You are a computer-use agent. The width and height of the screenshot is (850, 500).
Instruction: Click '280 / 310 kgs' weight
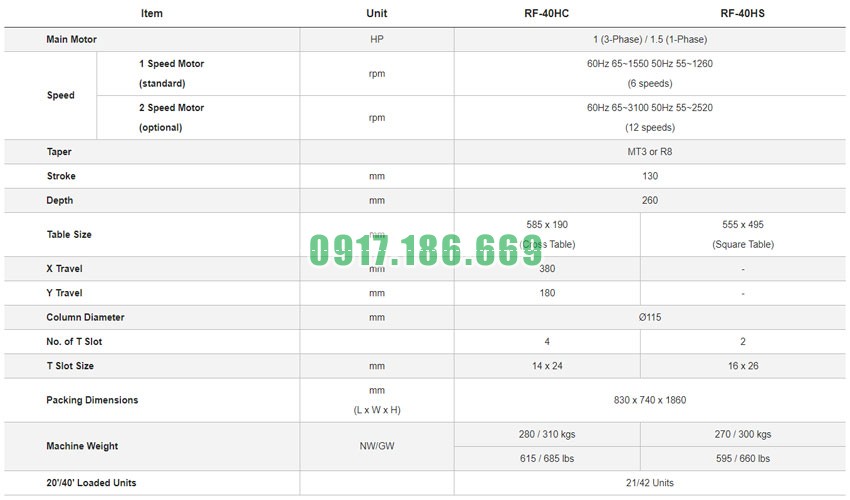pyautogui.click(x=547, y=435)
